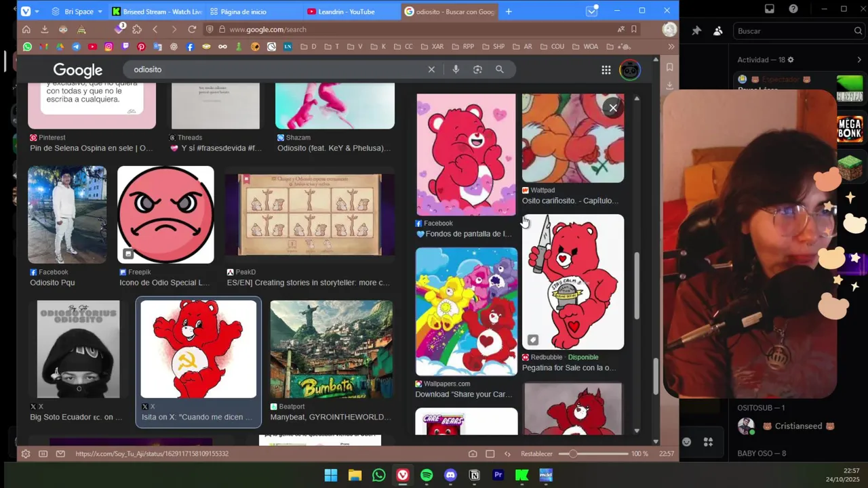Click the browser address bar
The image size is (868, 488).
(420, 29)
